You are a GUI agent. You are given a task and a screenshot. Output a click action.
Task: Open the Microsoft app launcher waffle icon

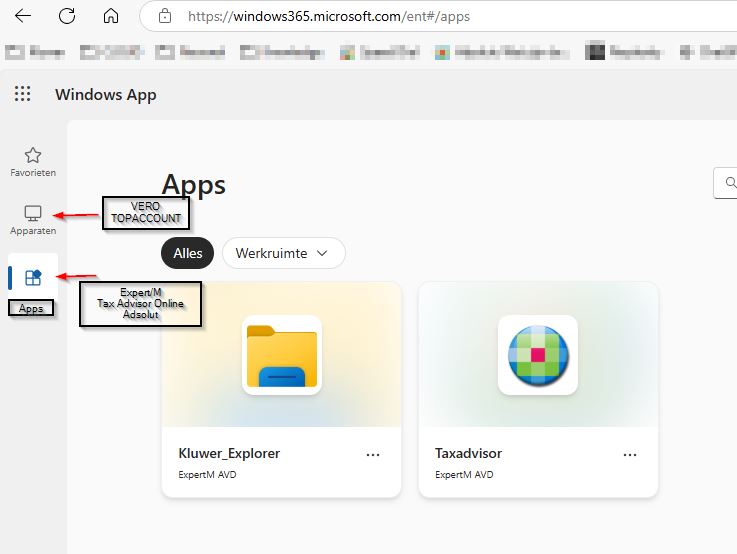point(22,94)
